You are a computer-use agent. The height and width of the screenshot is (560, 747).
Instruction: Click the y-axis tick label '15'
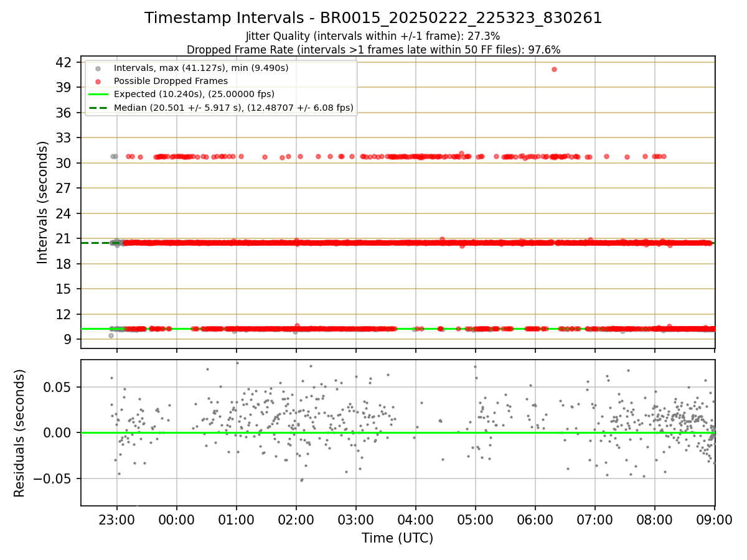pyautogui.click(x=64, y=289)
